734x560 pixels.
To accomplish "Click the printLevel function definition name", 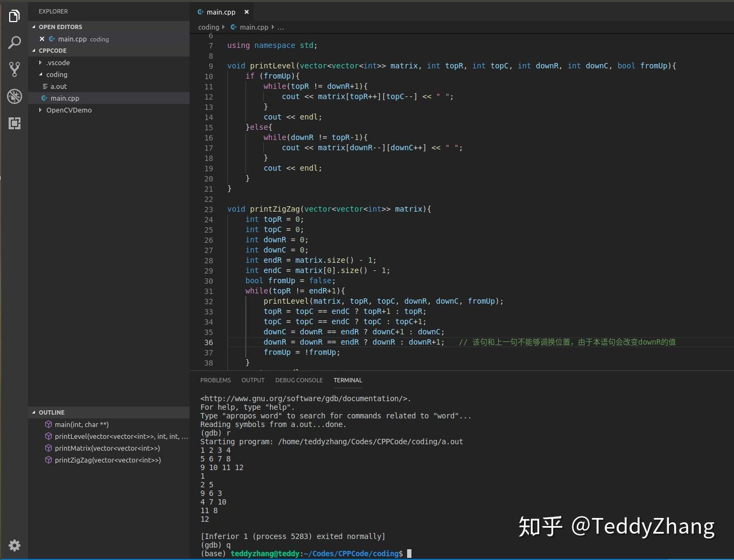I will point(272,66).
